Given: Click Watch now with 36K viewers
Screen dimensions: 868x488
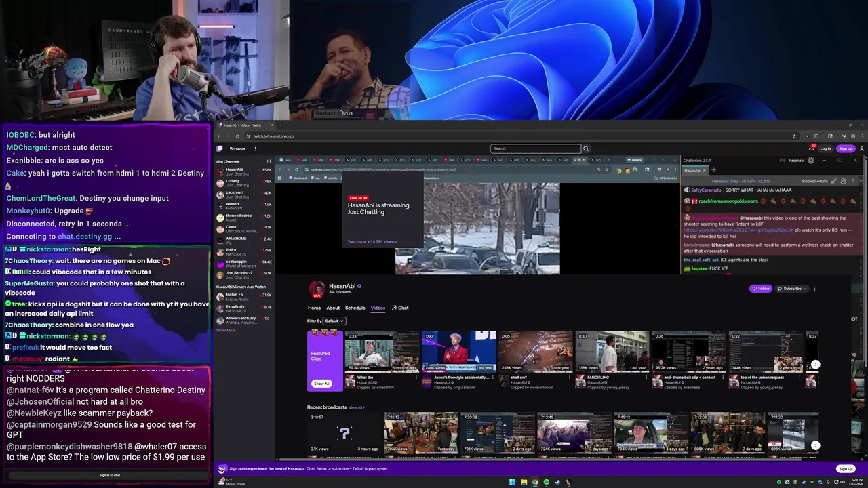Looking at the screenshot, I should click(x=372, y=241).
